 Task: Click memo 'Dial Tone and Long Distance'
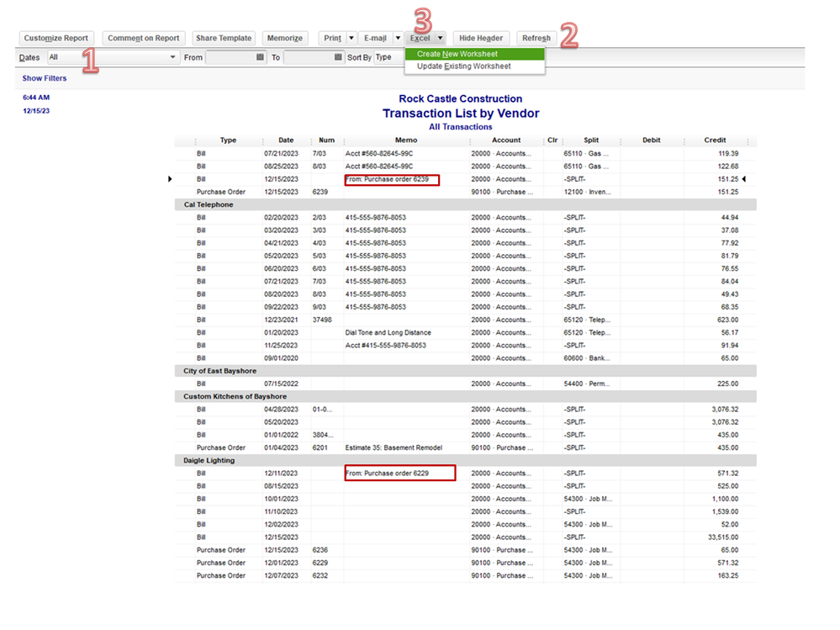click(388, 333)
